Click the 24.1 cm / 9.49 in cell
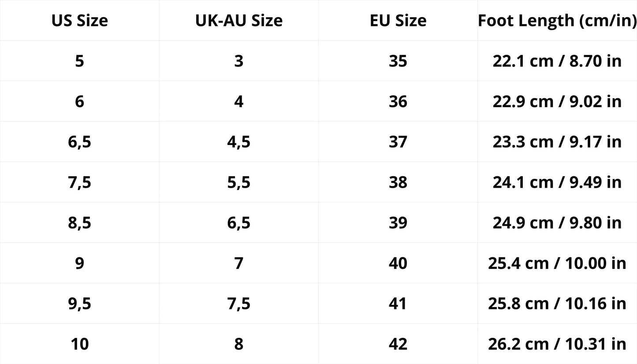This screenshot has height=364, width=637. click(557, 182)
